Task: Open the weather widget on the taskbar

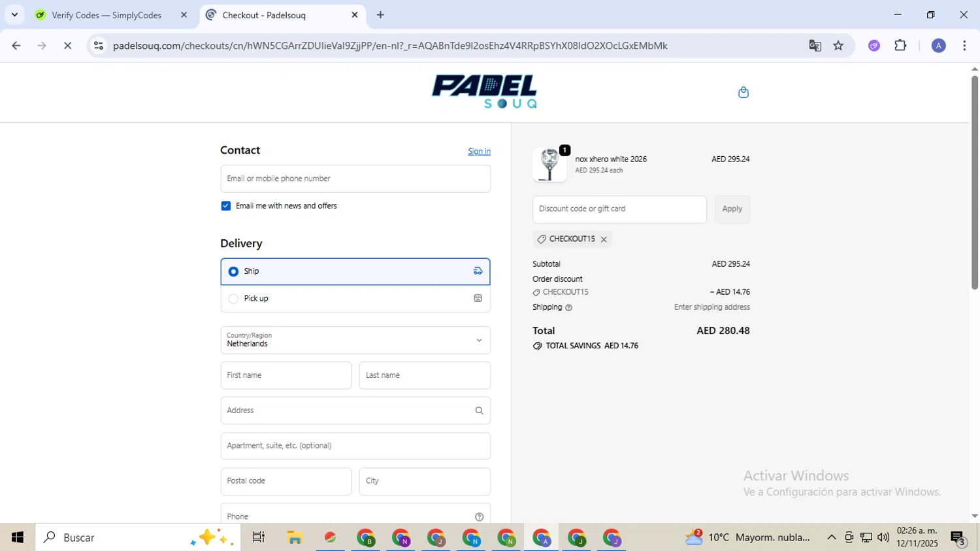Action: [747, 537]
